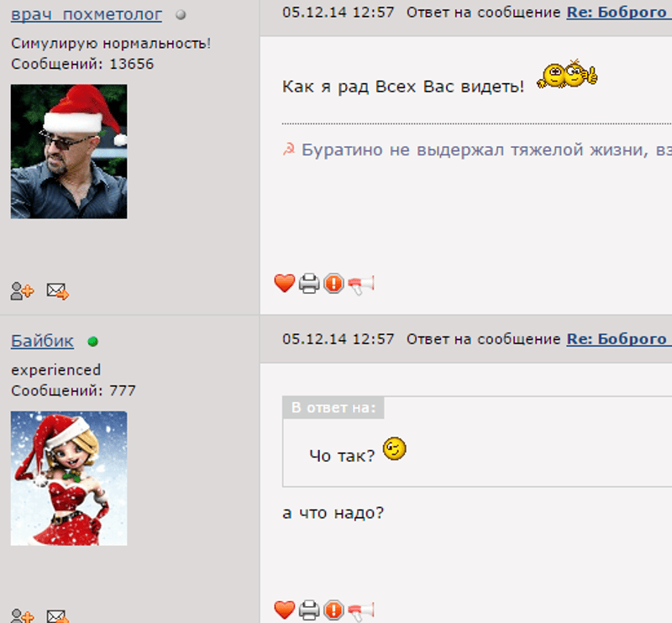Click megaphone icon under Байбик's post

pyautogui.click(x=361, y=611)
